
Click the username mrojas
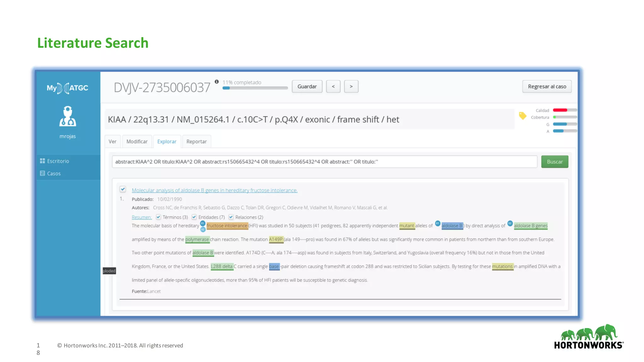tap(68, 136)
